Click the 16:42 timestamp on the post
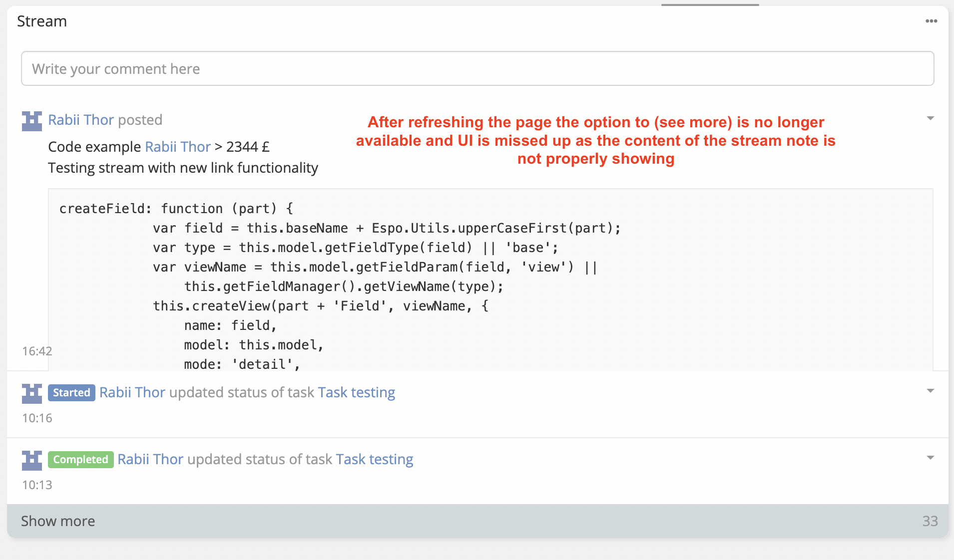The width and height of the screenshot is (954, 560). click(37, 351)
